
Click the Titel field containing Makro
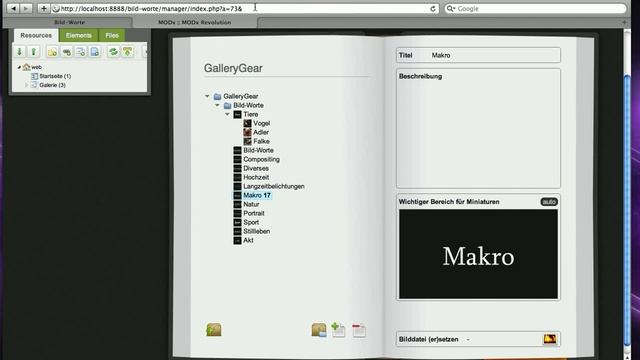478,55
